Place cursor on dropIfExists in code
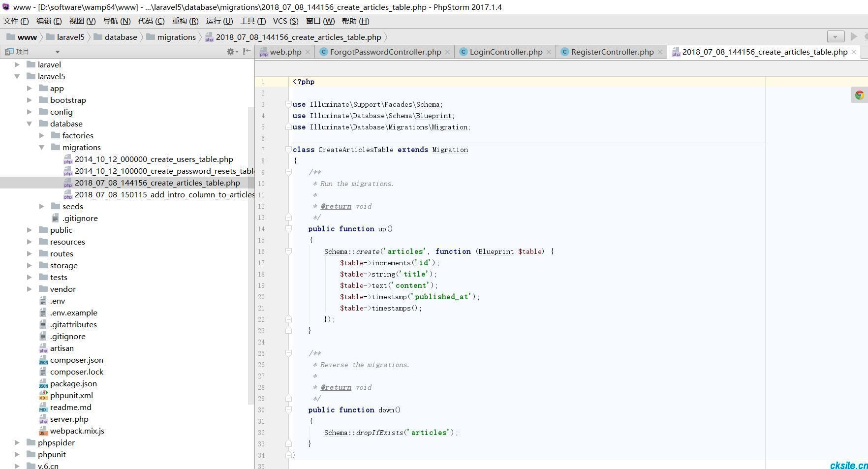868x469 pixels. point(378,433)
